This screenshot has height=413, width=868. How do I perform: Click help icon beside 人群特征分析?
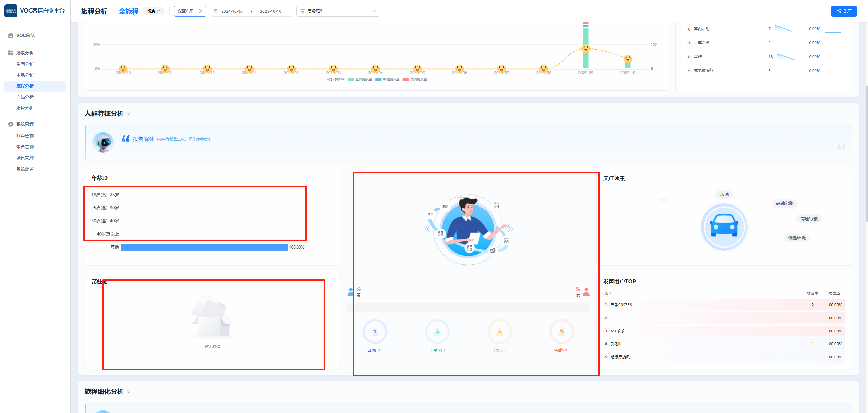[x=129, y=114]
